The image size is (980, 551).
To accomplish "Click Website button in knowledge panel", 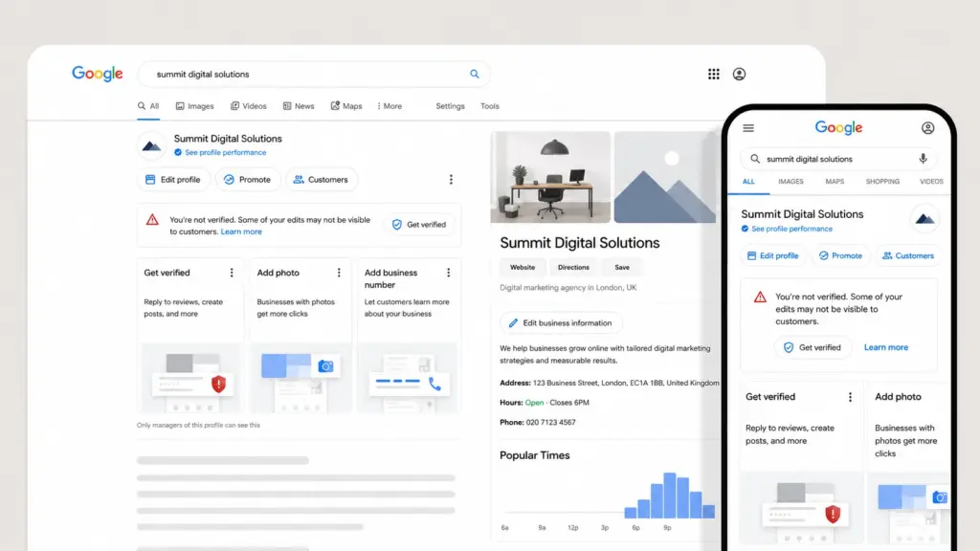I will coord(523,268).
